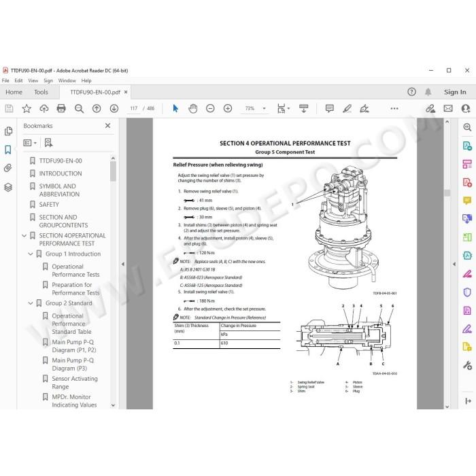Activate the hand pan tool
Screen dimensions: 476x476
192,108
